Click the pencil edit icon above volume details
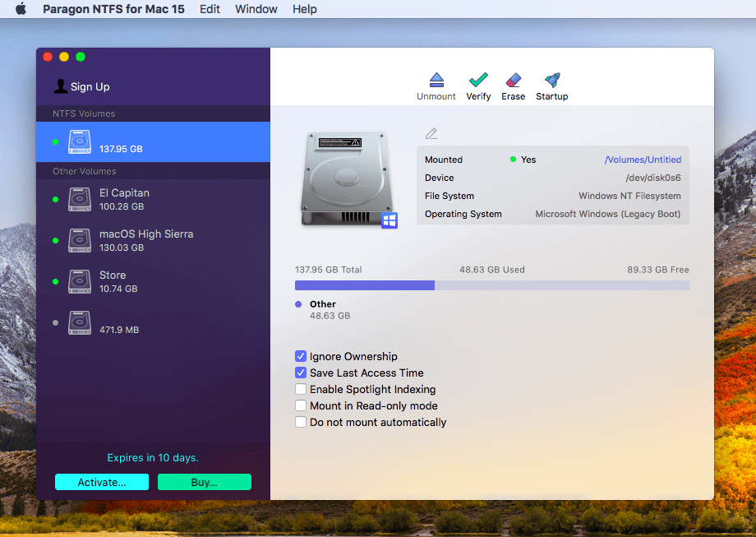The image size is (756, 537). coord(431,132)
